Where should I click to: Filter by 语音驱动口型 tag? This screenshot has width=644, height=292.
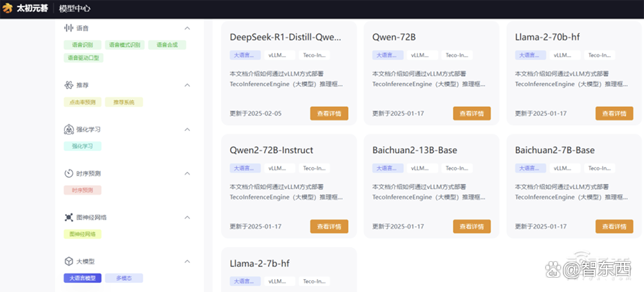pos(83,58)
